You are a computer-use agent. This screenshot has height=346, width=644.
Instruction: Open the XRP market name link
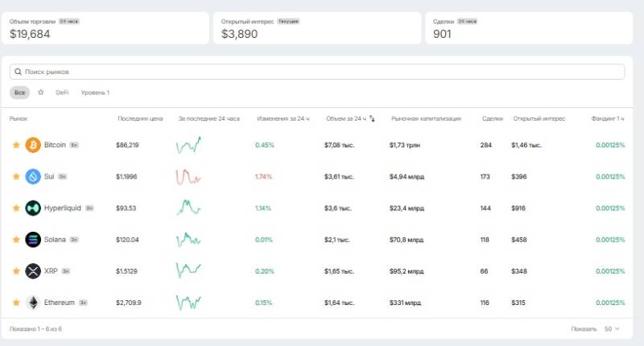[51, 271]
